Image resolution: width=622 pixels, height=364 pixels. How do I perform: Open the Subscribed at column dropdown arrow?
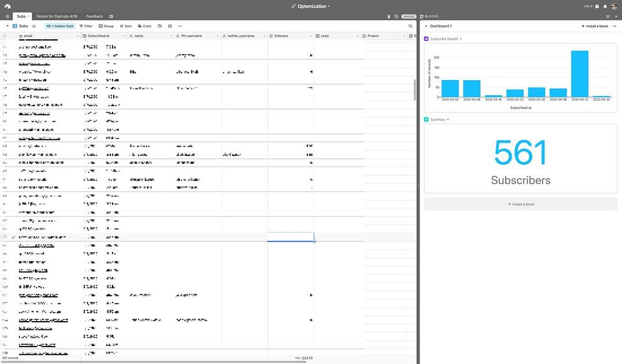coord(124,36)
